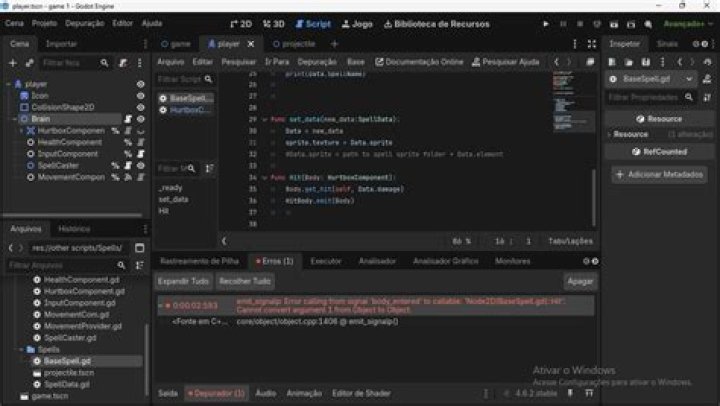Go to previous script with back arrow
This screenshot has height=406, width=720.
tap(557, 62)
